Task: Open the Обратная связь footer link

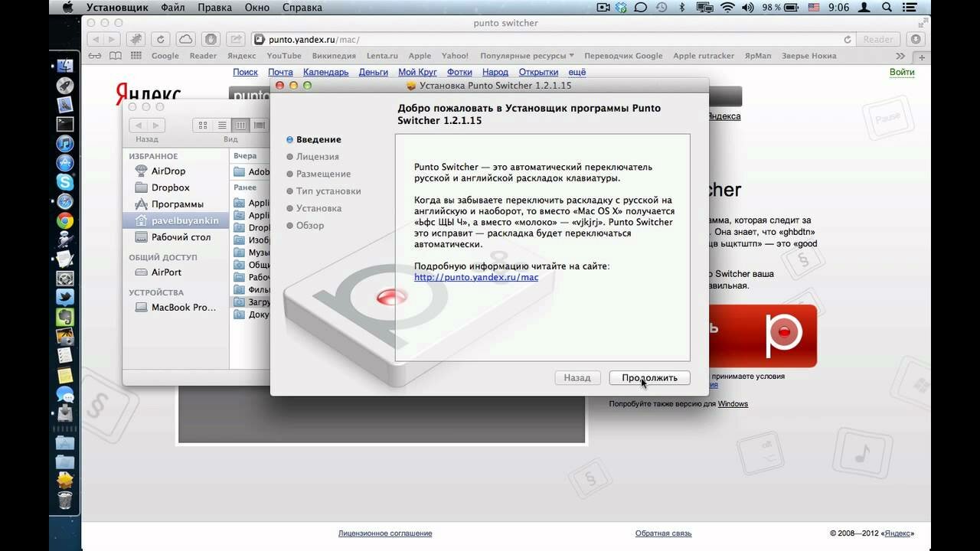Action: (x=663, y=533)
